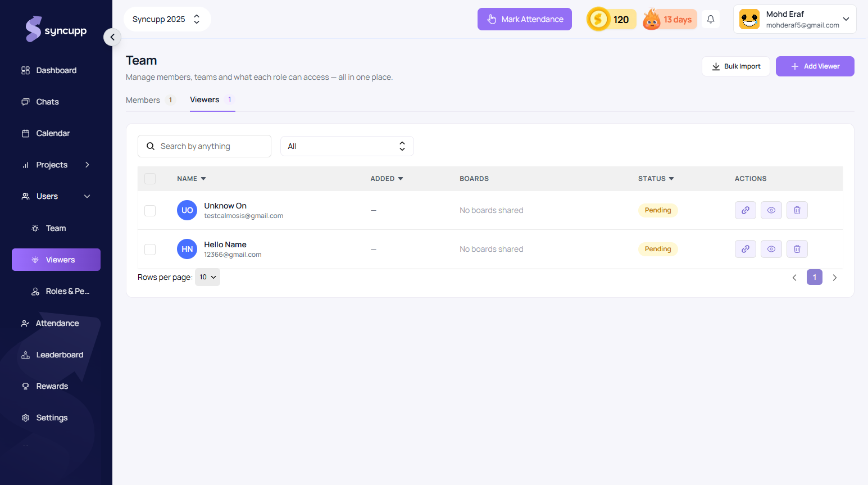868x485 pixels.
Task: Open the Users section
Action: click(47, 196)
